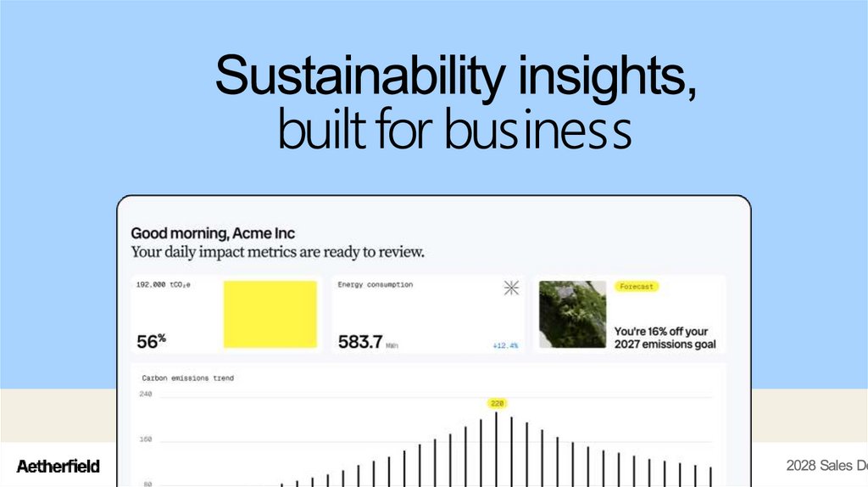Viewport: 868px width, 487px height.
Task: Click the asterisk icon in Energy consumption card
Action: 510,288
